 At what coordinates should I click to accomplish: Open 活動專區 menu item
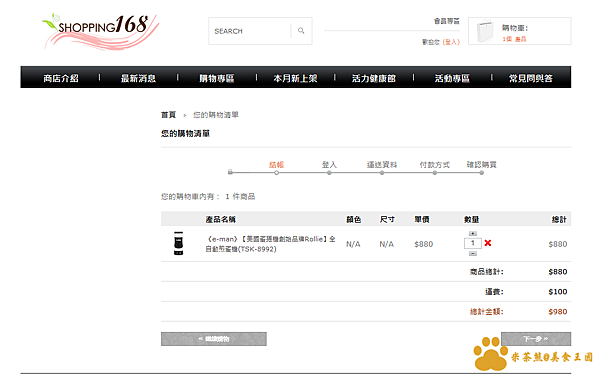coord(452,78)
